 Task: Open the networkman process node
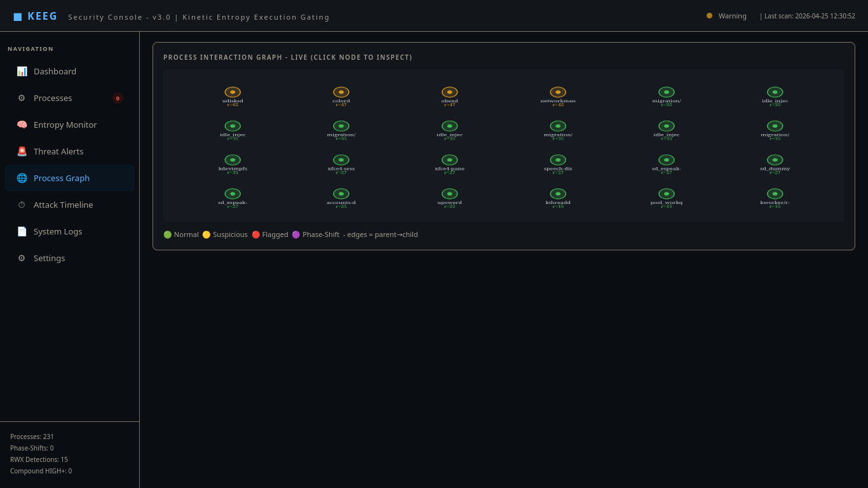click(558, 92)
